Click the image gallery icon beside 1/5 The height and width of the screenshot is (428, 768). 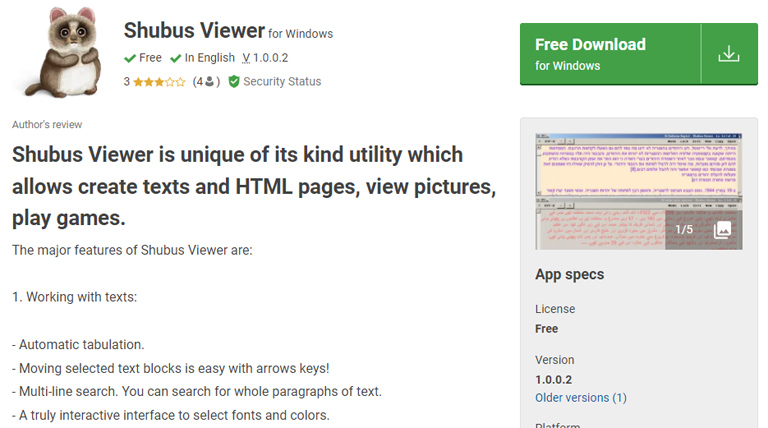point(722,229)
